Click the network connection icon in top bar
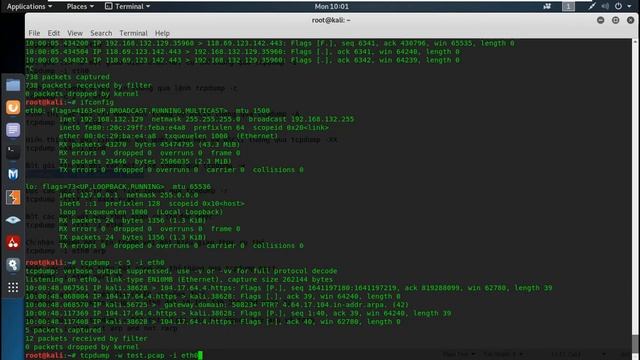 tap(591, 6)
